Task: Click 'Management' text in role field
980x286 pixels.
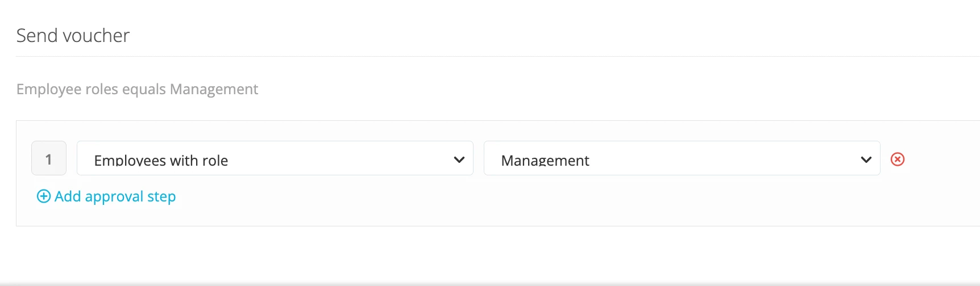Action: click(x=545, y=161)
